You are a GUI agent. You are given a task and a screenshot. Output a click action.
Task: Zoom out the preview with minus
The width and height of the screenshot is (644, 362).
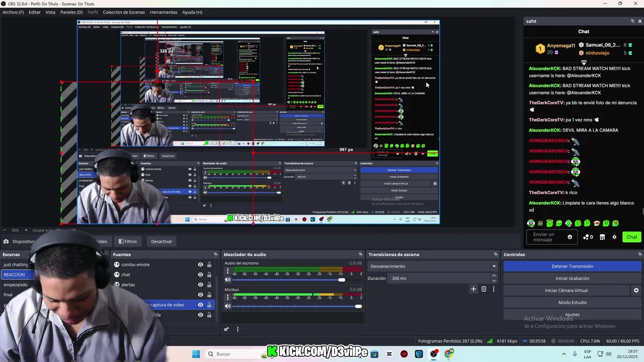(x=5, y=230)
